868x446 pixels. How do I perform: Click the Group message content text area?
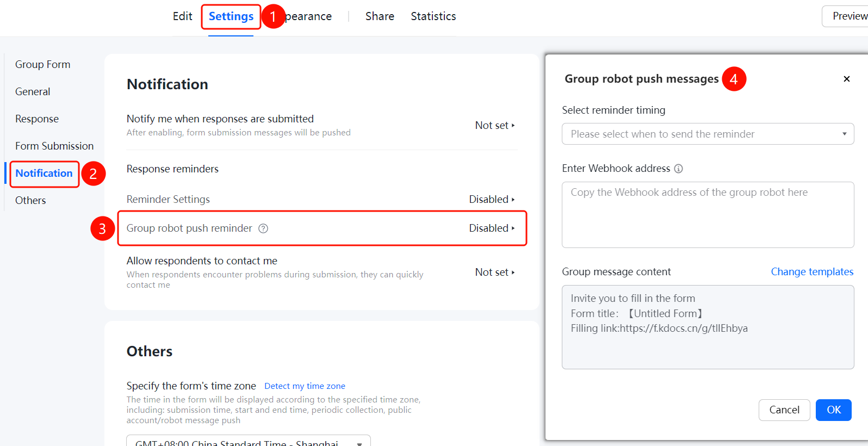click(x=708, y=327)
